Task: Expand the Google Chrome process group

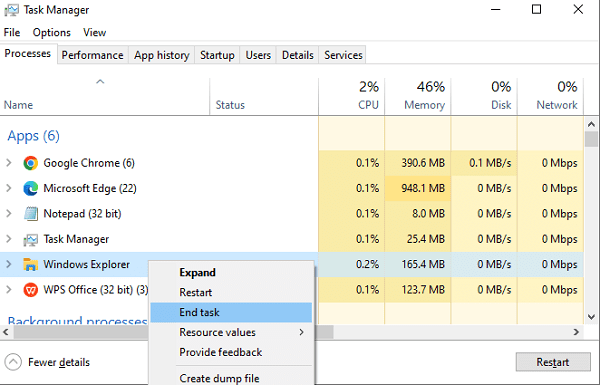Action: [8, 163]
